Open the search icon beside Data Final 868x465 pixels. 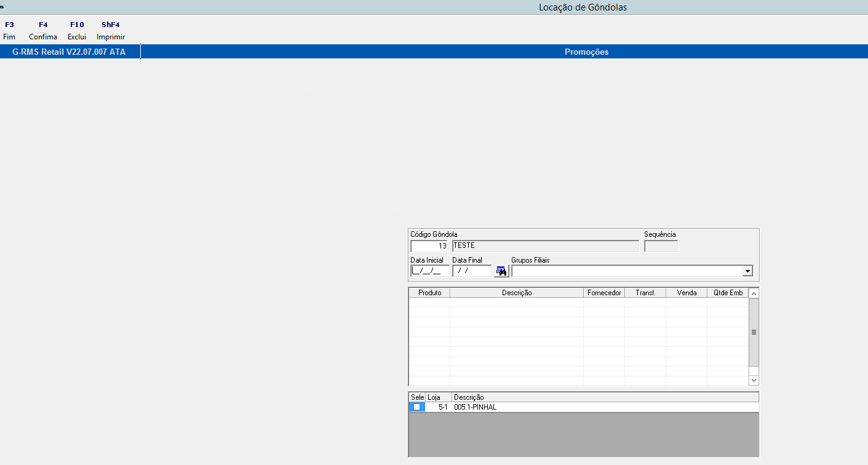(501, 271)
